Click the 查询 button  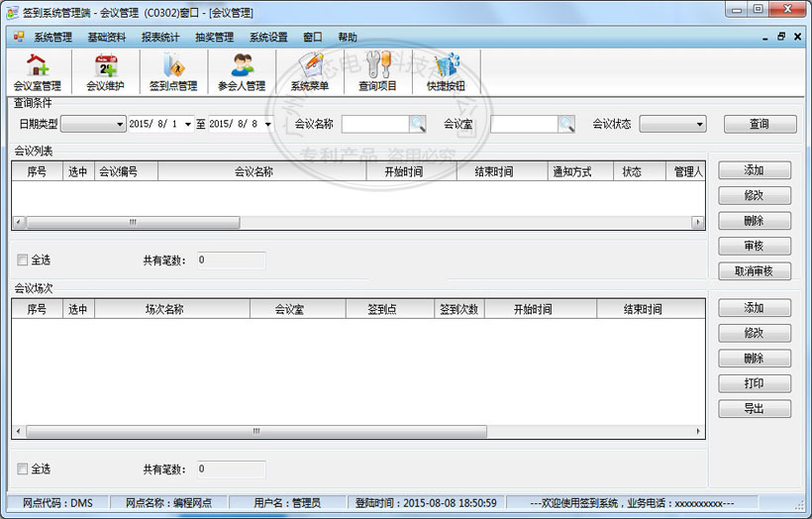pos(759,124)
